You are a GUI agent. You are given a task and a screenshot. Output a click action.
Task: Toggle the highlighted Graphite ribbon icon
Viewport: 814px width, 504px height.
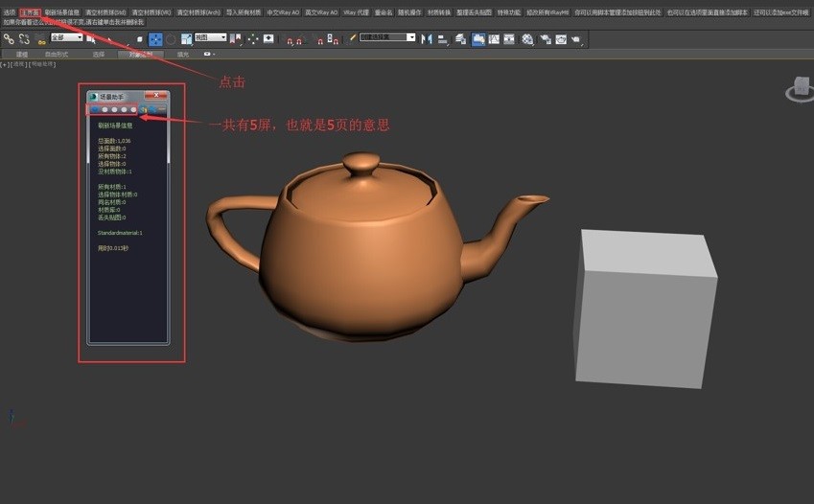(x=478, y=39)
